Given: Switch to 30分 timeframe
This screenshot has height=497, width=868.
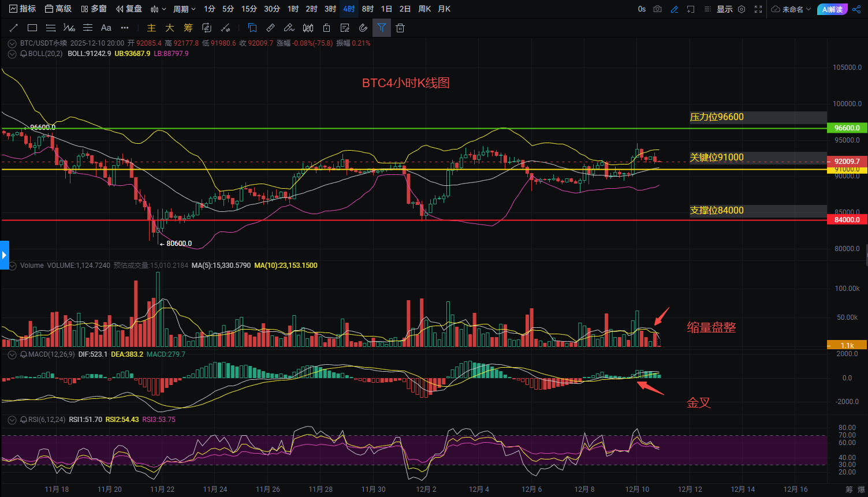Looking at the screenshot, I should 272,9.
